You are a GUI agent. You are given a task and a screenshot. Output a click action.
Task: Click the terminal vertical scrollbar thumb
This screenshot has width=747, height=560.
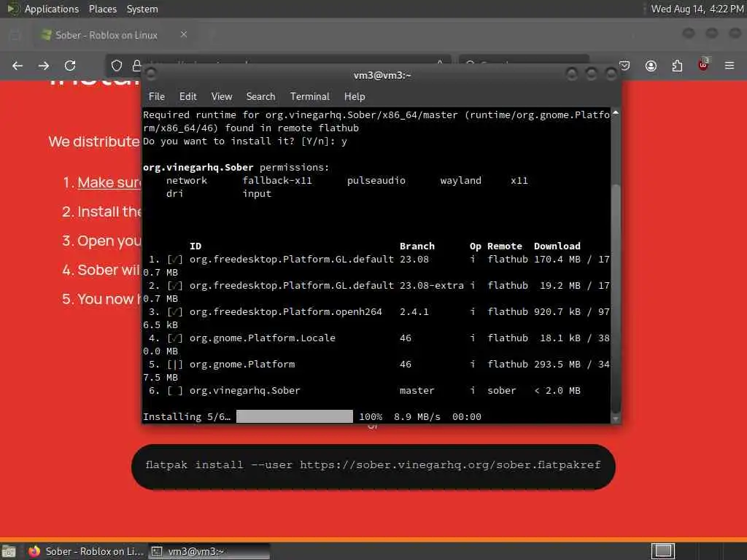pyautogui.click(x=616, y=298)
